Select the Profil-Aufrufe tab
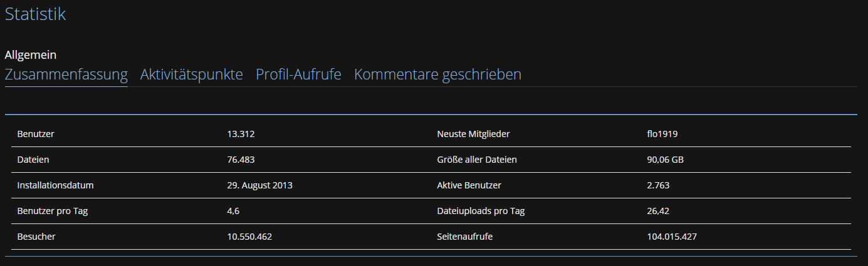The width and height of the screenshot is (868, 266). pos(298,74)
